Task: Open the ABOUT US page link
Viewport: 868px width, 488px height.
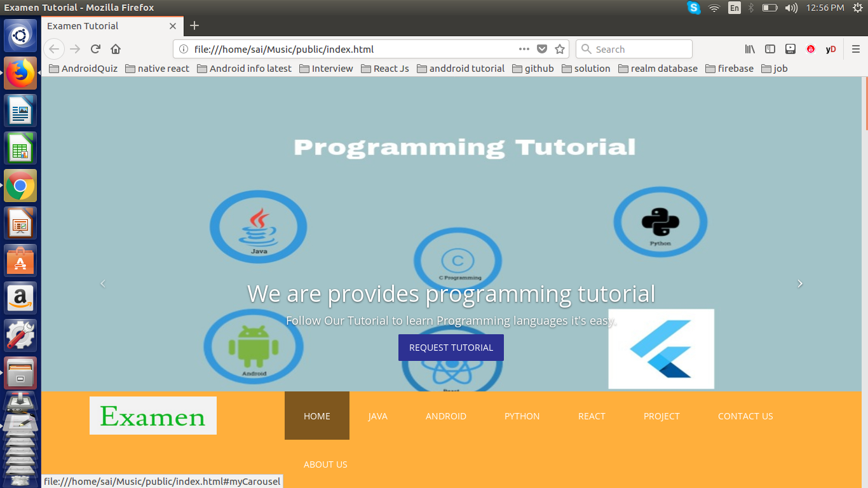Action: click(x=325, y=464)
